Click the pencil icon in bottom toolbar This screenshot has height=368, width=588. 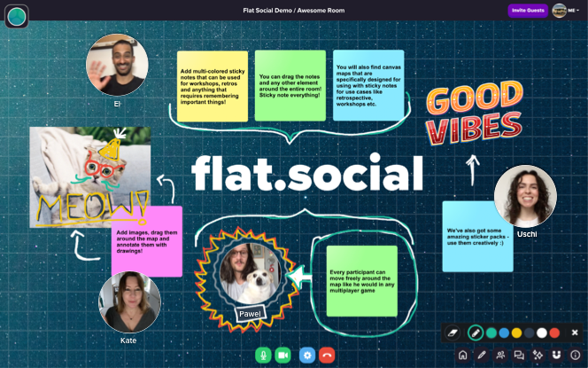(x=482, y=355)
